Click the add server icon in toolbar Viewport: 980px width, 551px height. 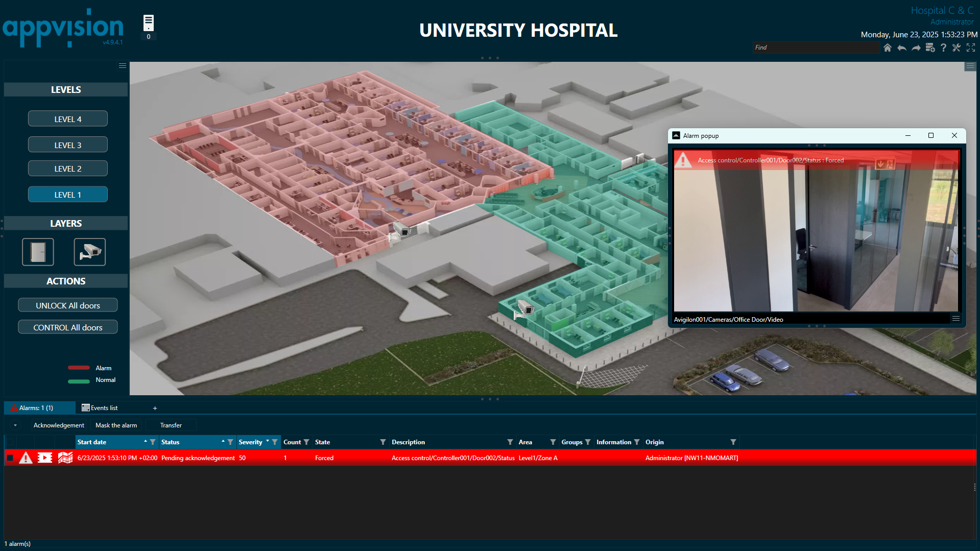coord(930,47)
